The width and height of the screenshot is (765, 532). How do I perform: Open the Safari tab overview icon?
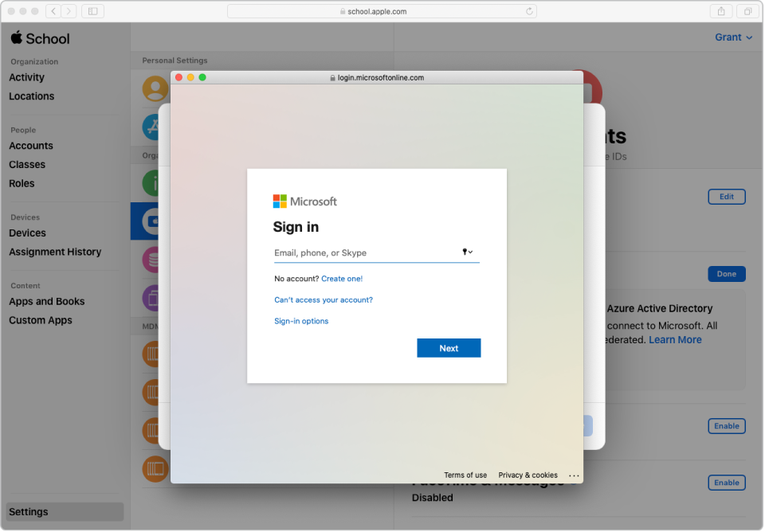click(x=748, y=11)
